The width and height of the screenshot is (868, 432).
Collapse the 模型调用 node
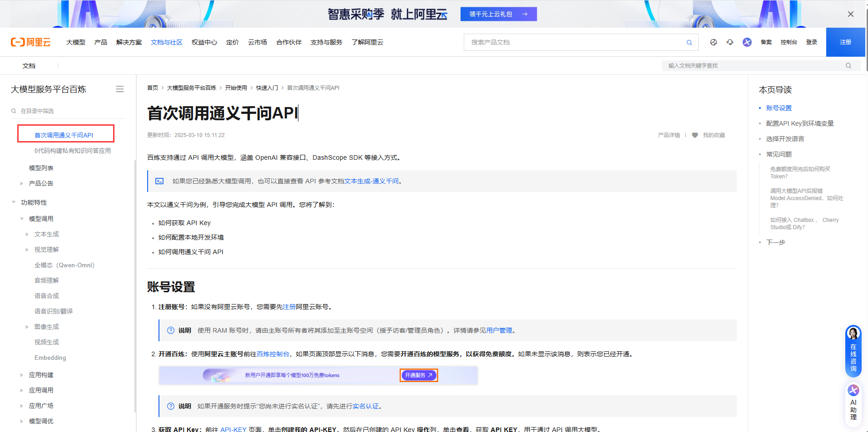tap(21, 219)
